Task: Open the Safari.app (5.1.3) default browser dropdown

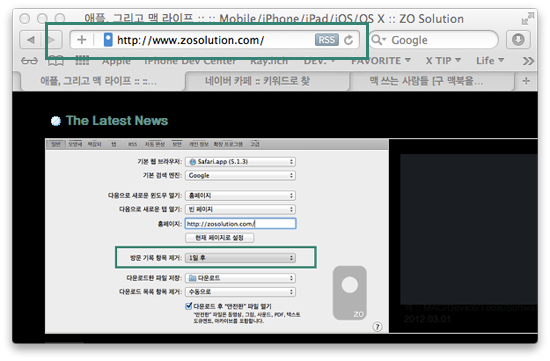Action: tap(240, 162)
